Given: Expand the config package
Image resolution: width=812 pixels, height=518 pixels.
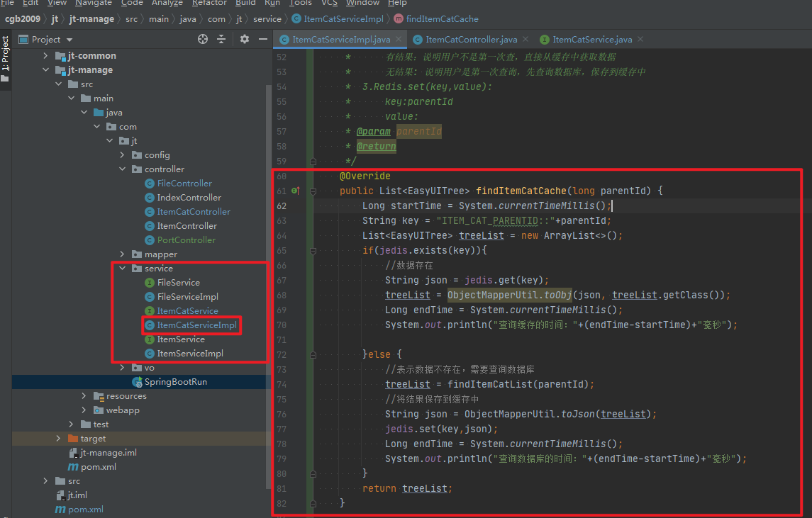Looking at the screenshot, I should click(122, 154).
